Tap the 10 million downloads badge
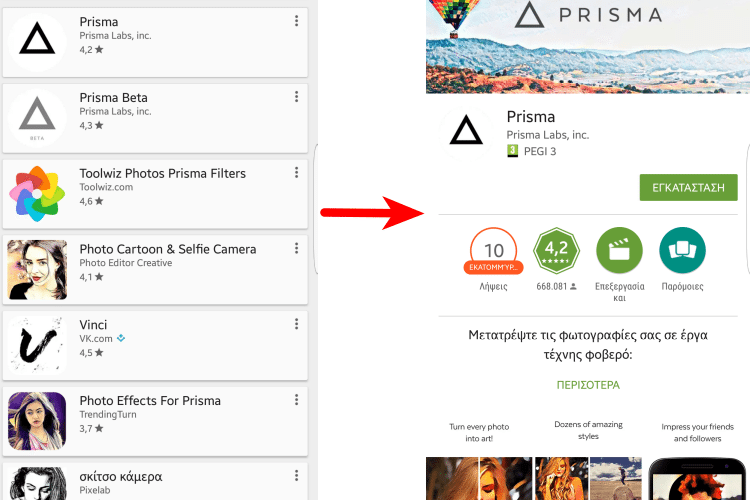Image resolution: width=750 pixels, height=500 pixels. point(493,252)
